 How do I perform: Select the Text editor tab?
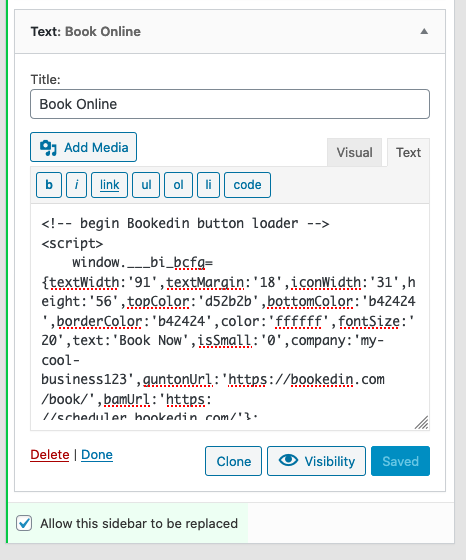409,152
